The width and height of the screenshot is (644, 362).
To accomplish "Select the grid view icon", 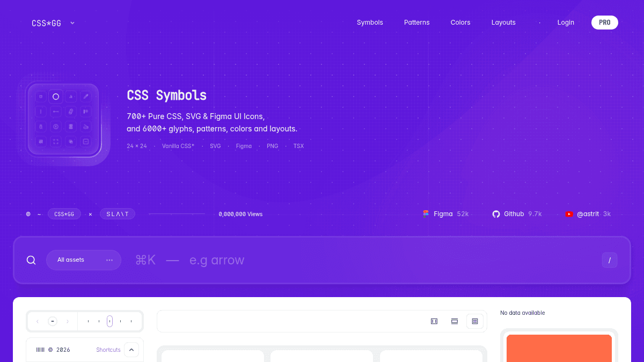I will coord(475,321).
